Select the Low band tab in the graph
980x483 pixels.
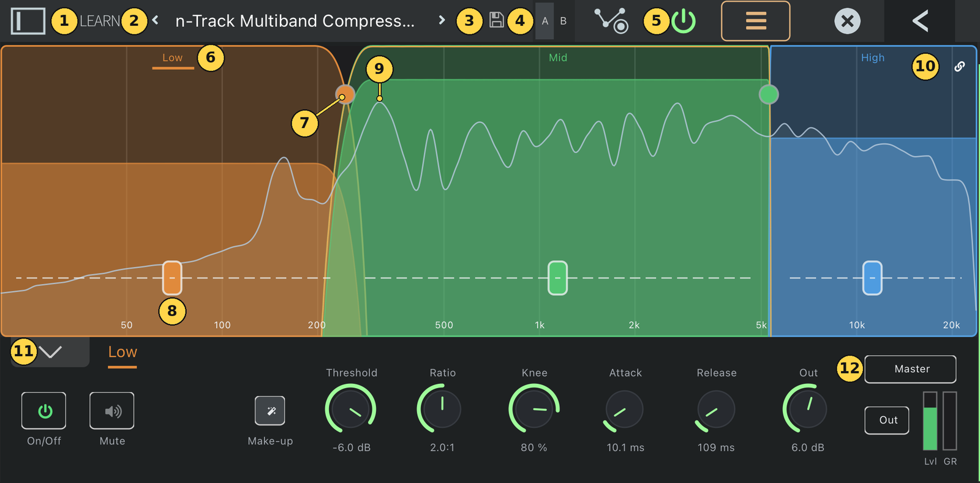173,58
